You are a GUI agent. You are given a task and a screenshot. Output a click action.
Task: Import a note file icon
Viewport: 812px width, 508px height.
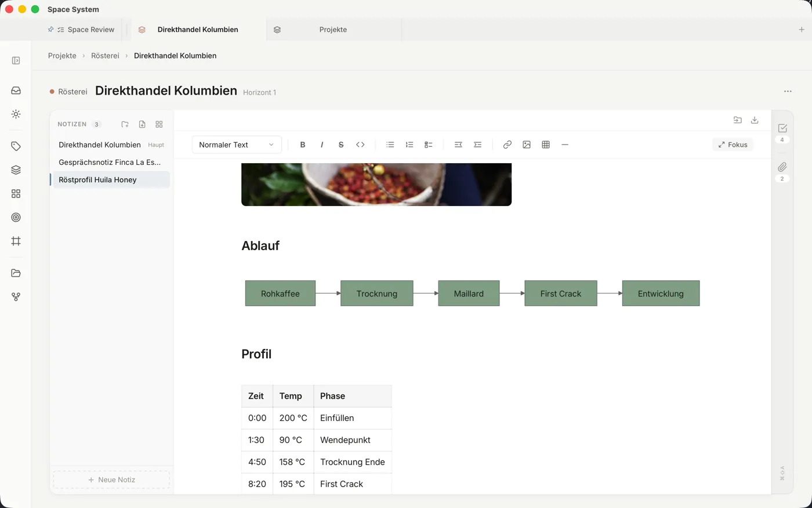(142, 124)
